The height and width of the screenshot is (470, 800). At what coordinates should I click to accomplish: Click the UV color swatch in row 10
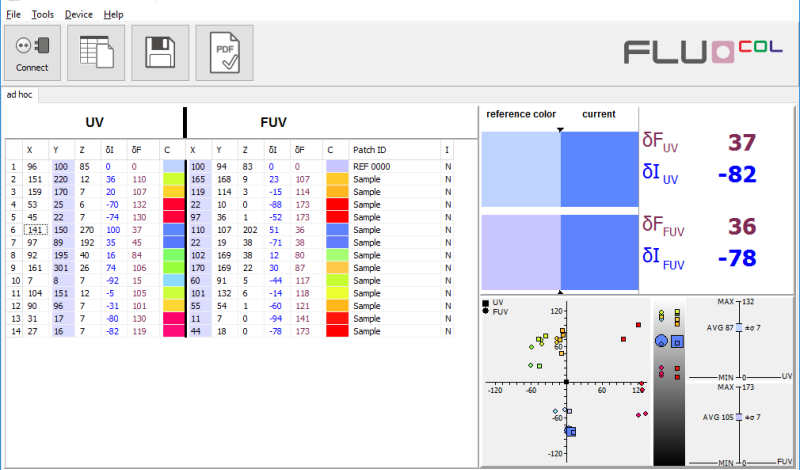tap(173, 280)
